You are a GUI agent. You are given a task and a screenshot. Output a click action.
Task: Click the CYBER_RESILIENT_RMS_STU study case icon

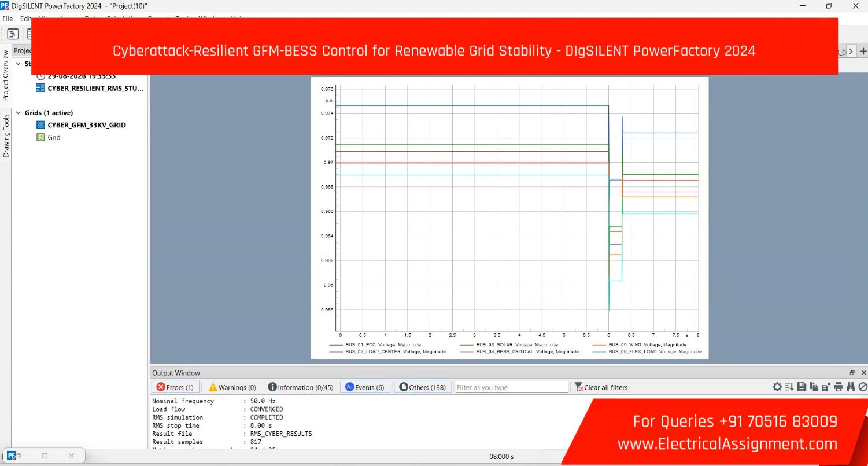coord(40,88)
